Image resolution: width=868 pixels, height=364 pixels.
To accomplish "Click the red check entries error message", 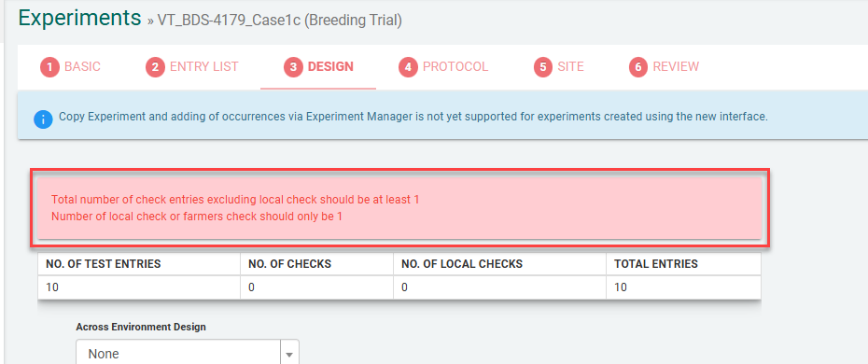I will [x=234, y=200].
